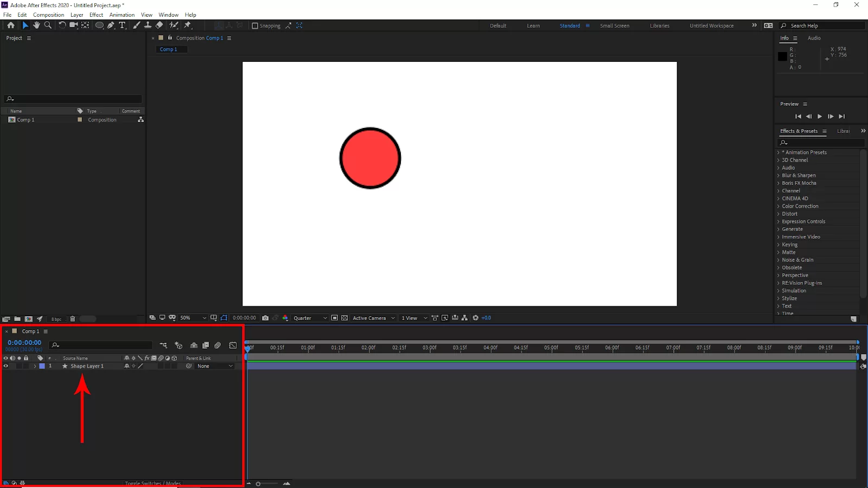Select the Type text tool
The image size is (868, 488).
[x=122, y=25]
